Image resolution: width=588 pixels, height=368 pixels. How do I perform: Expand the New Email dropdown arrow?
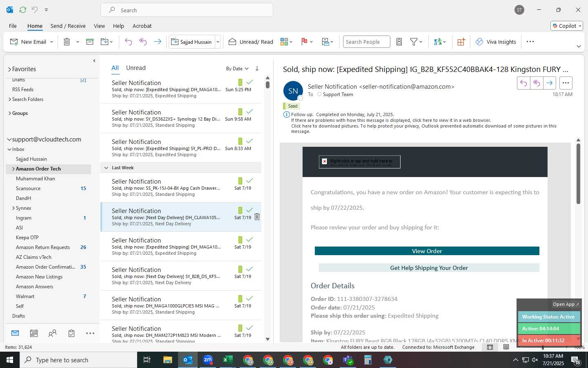pyautogui.click(x=51, y=42)
